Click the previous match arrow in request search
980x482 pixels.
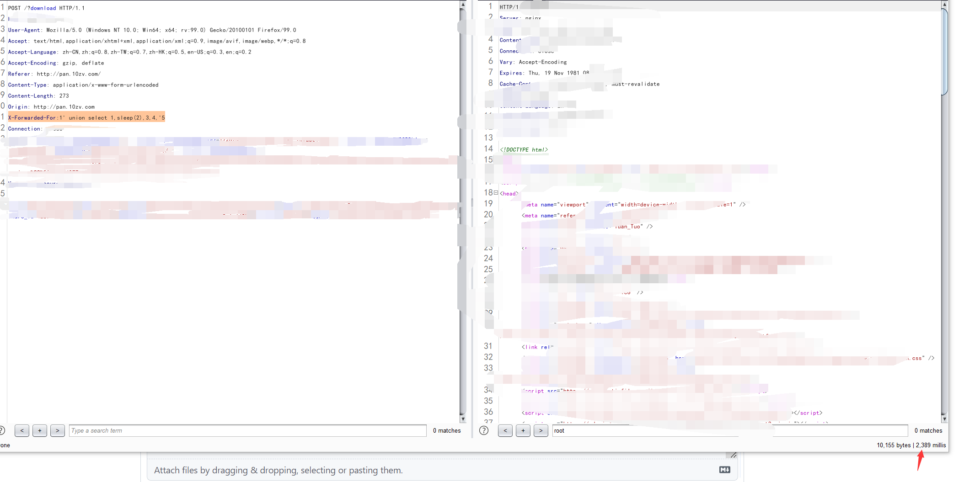[x=21, y=430]
